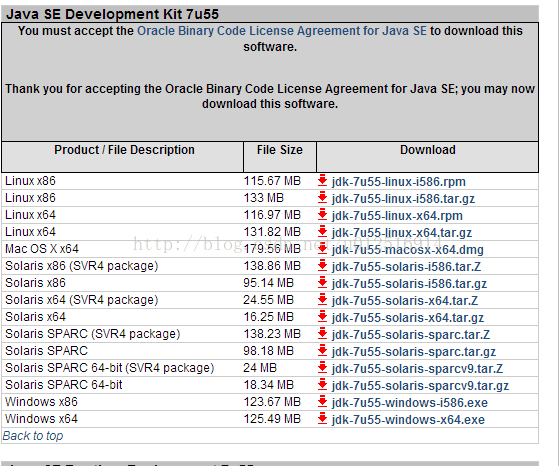Viewport: 559px width, 466px height.
Task: Select the 16.25 MB file size cell
Action: pos(269,317)
